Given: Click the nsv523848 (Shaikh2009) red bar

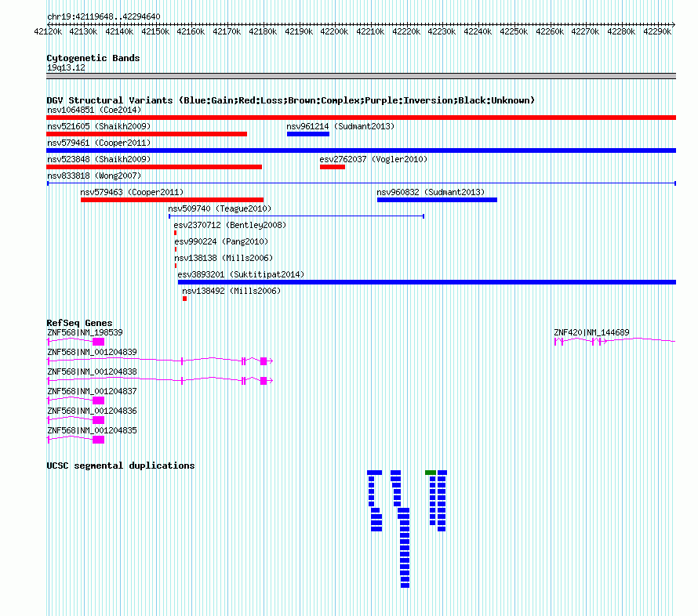Looking at the screenshot, I should [154, 167].
